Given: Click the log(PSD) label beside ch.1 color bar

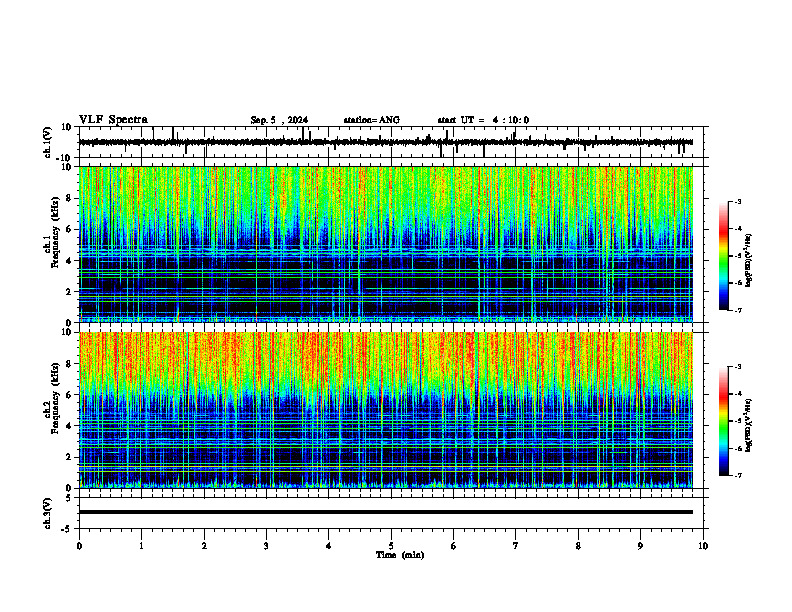Looking at the screenshot, I should click(x=749, y=260).
